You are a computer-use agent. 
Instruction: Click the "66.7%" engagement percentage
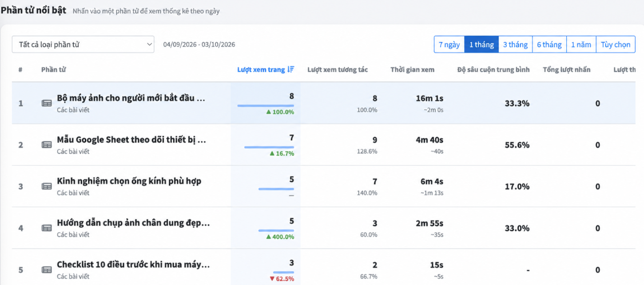click(369, 277)
